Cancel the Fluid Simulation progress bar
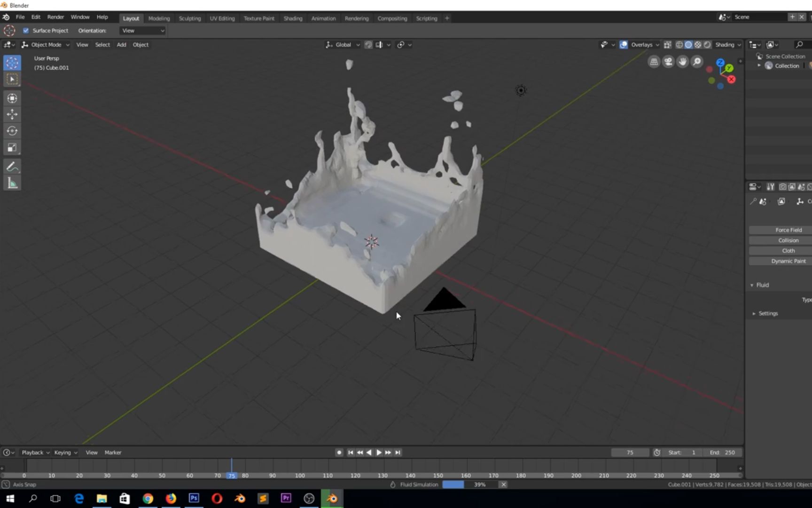The image size is (812, 508). [x=503, y=484]
